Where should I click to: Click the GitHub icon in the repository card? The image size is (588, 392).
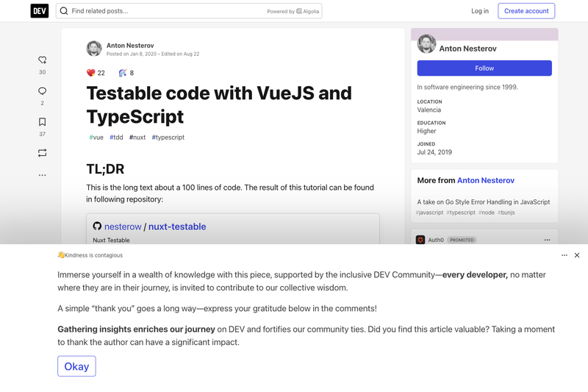pyautogui.click(x=97, y=226)
